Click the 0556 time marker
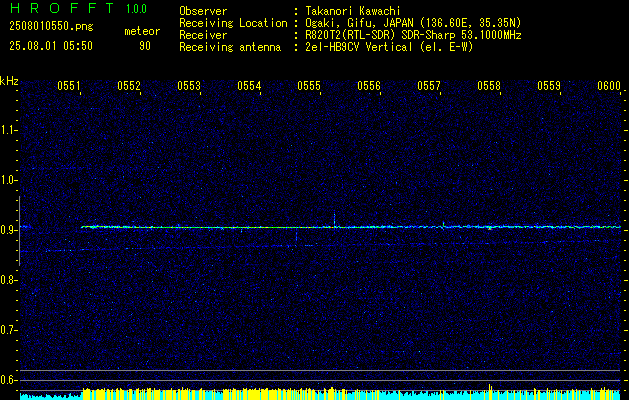Screen dimensions: 629x400 pos(369,85)
